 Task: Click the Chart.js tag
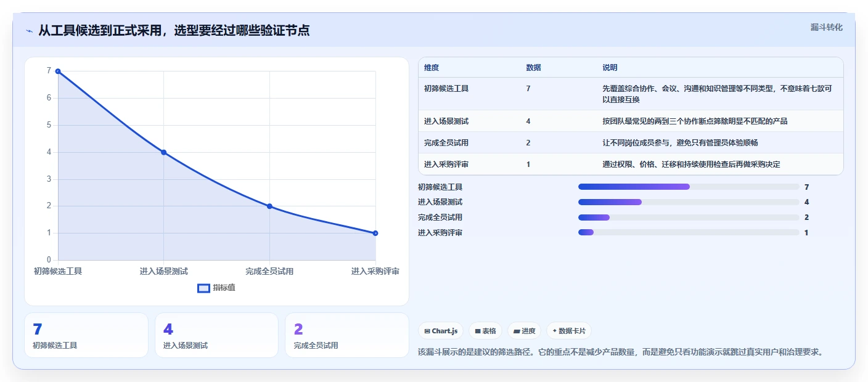[x=441, y=331]
